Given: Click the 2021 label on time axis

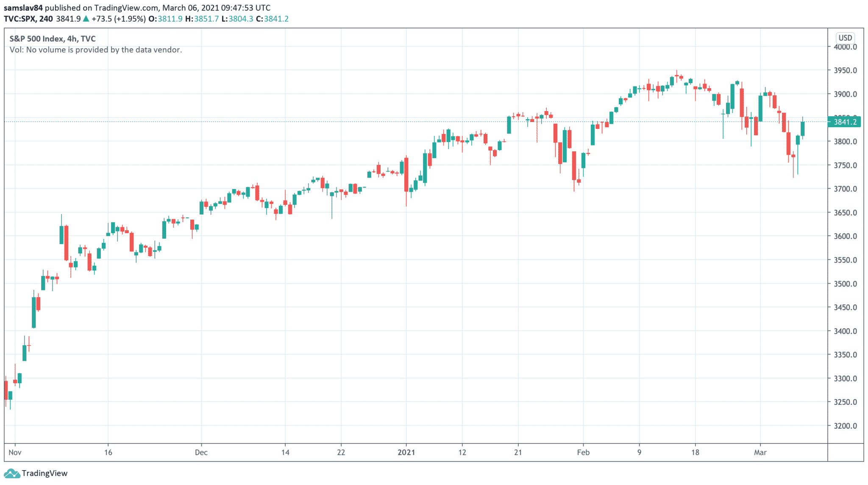Looking at the screenshot, I should 406,452.
